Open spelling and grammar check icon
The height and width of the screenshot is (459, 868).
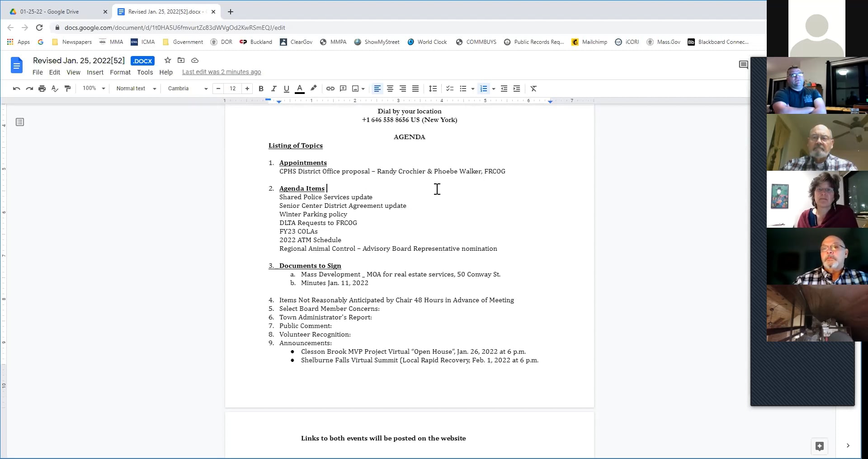[55, 89]
